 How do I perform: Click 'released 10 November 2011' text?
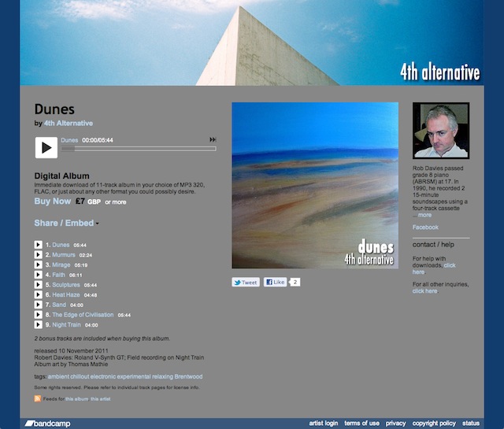[71, 350]
